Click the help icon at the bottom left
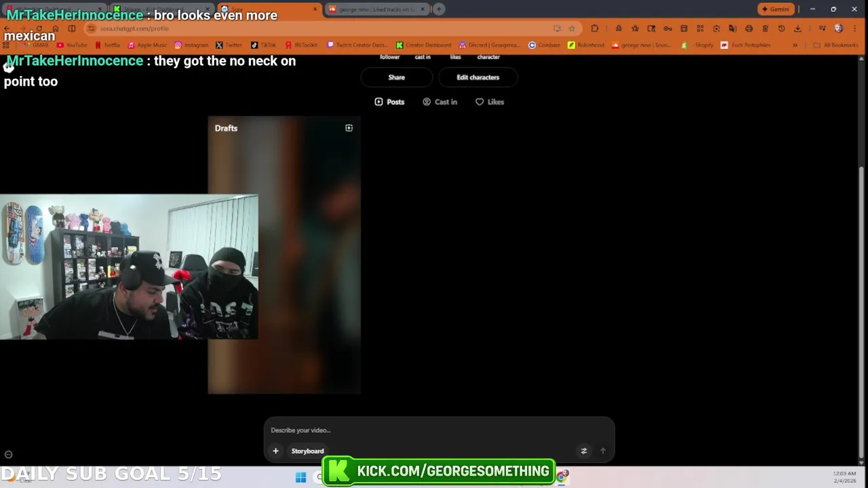 pos(8,455)
